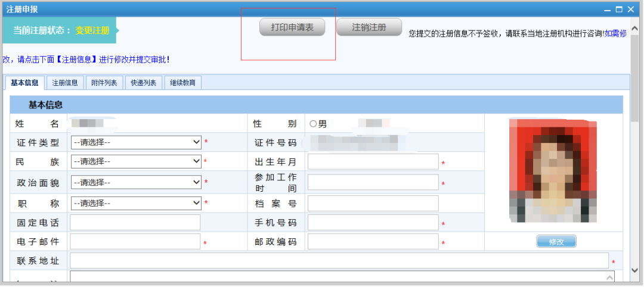The image size is (644, 287).
Task: Focus the 档案号 input field
Action: [373, 203]
